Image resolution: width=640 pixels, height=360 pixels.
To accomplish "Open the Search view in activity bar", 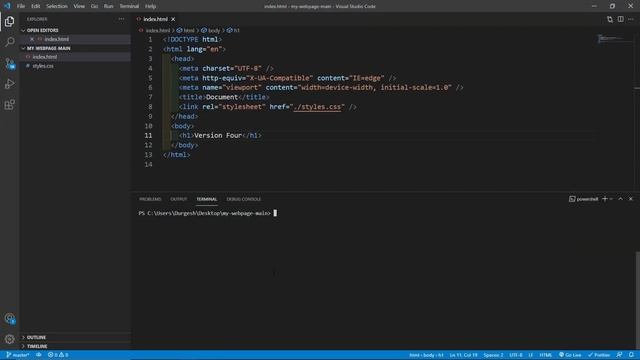I will pos(9,42).
